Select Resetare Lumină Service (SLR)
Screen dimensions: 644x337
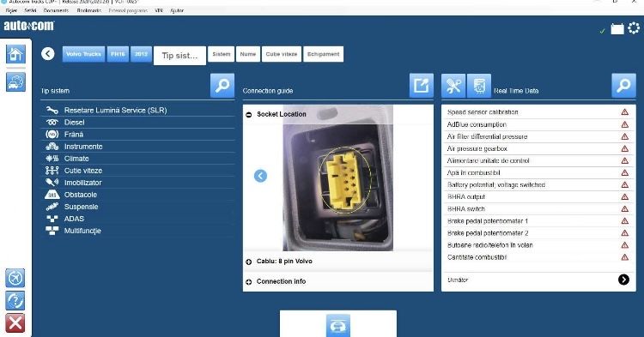coord(137,111)
